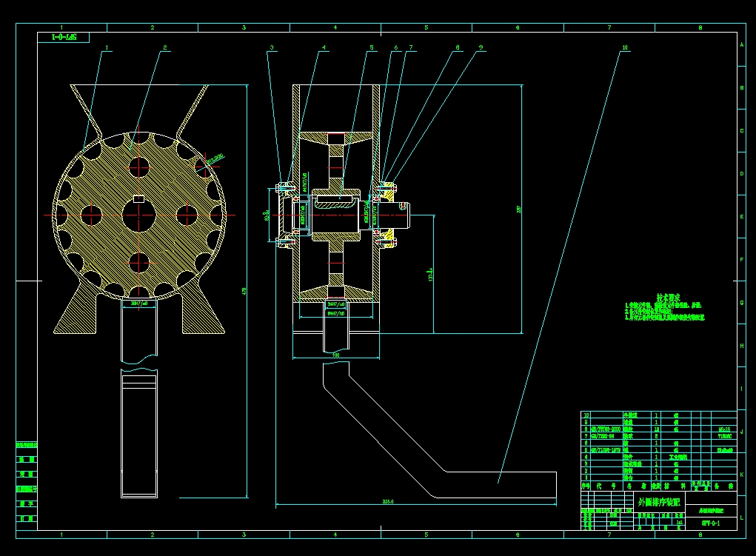
Task: Select the 137.4 vertical dimension text
Action: click(430, 275)
